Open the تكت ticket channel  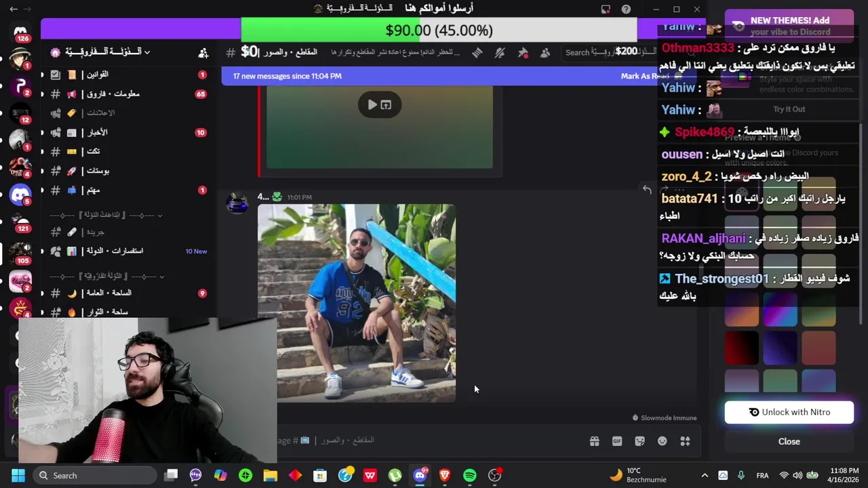tap(129, 152)
